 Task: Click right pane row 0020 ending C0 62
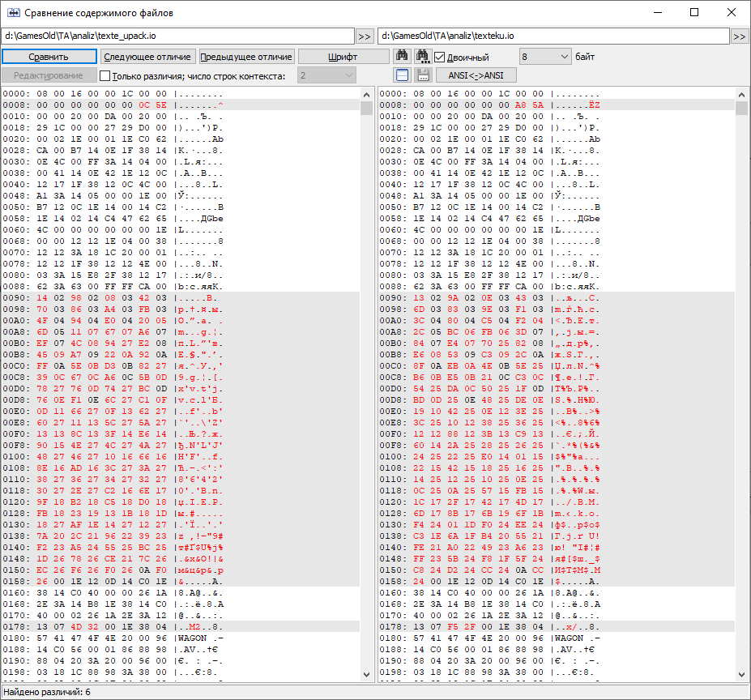[x=557, y=139]
